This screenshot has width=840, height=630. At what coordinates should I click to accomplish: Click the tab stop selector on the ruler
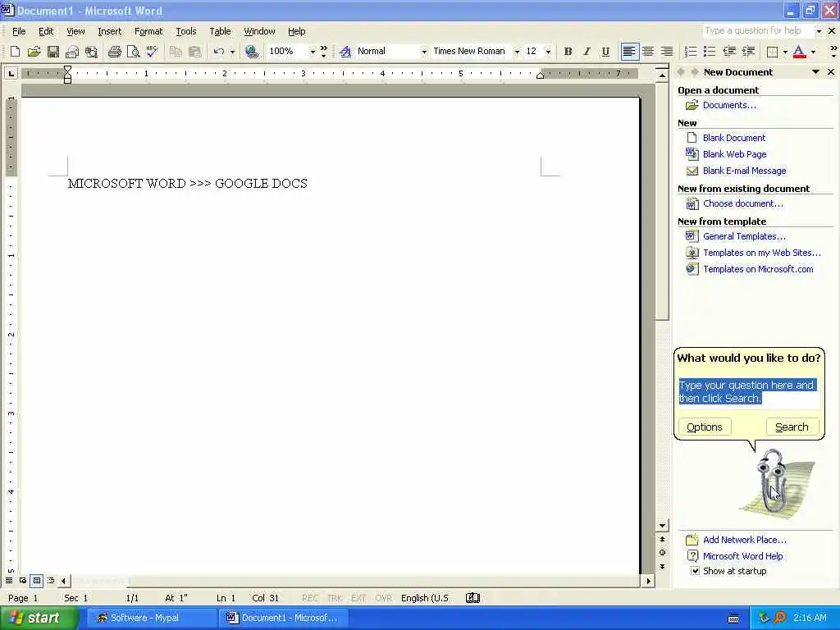pos(11,73)
